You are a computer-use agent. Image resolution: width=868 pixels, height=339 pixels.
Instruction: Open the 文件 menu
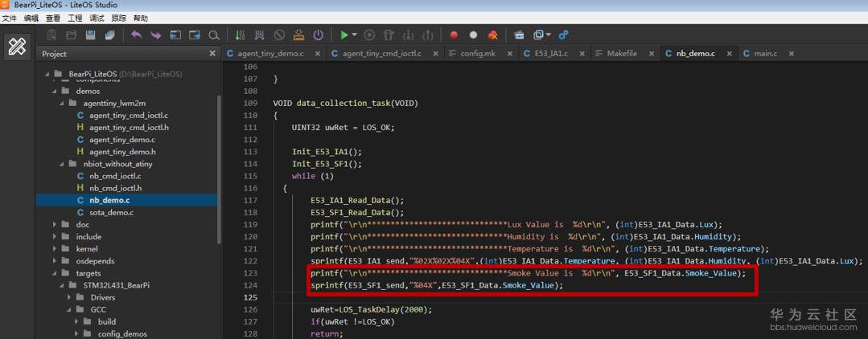click(x=10, y=18)
